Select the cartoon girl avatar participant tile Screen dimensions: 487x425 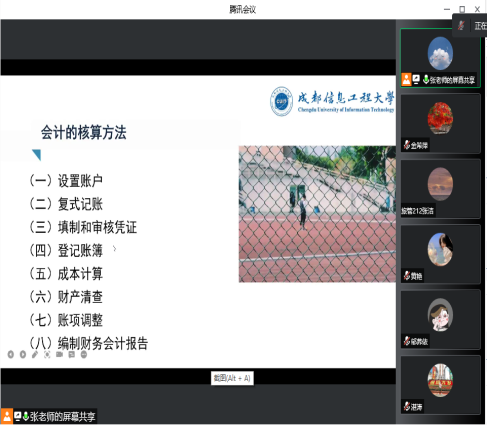tap(440, 319)
